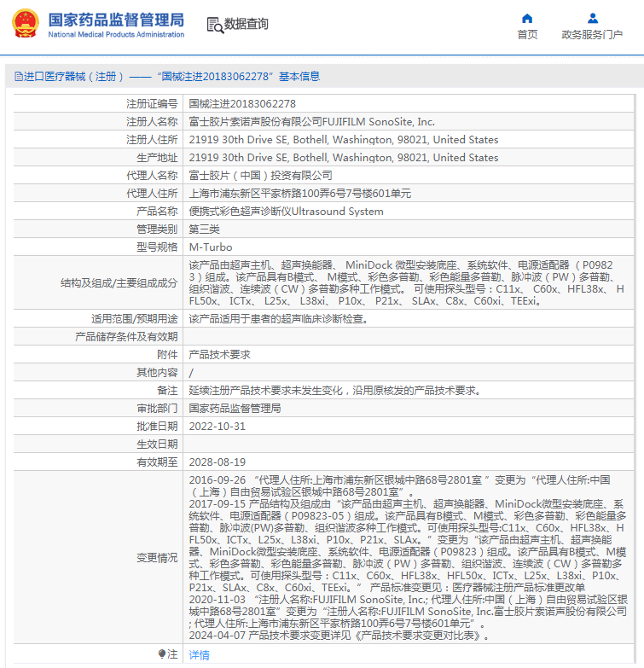Screen dimensions: 644x668
Task: Click model value M-Turbo
Action: pyautogui.click(x=211, y=247)
